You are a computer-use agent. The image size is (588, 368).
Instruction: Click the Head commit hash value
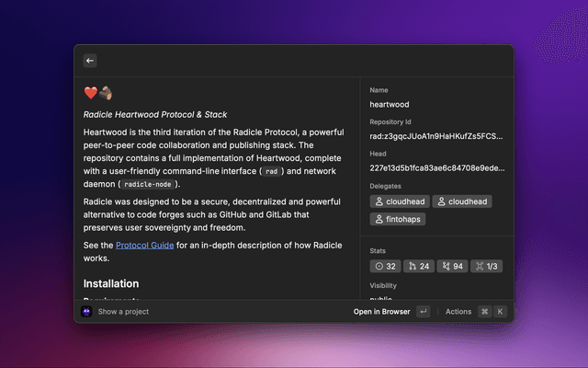[x=435, y=168]
